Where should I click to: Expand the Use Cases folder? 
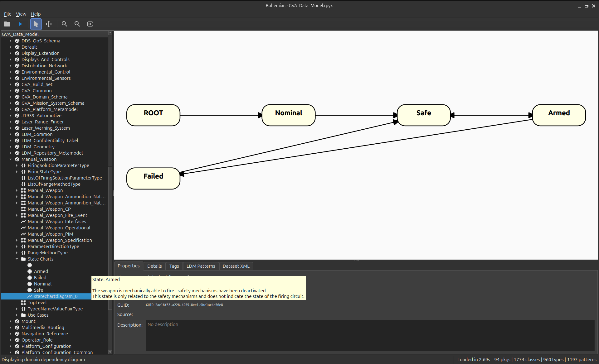(17, 315)
